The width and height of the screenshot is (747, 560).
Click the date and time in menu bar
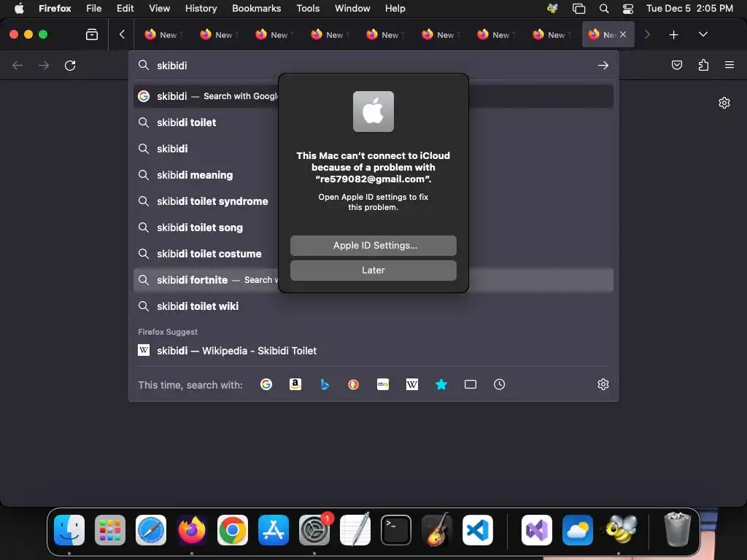tap(689, 8)
